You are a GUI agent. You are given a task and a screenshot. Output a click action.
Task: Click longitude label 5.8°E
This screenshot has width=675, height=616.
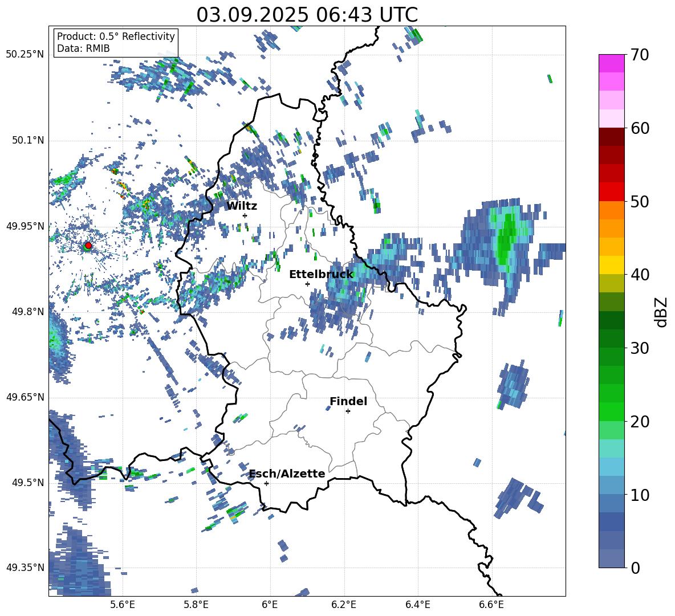click(x=196, y=605)
